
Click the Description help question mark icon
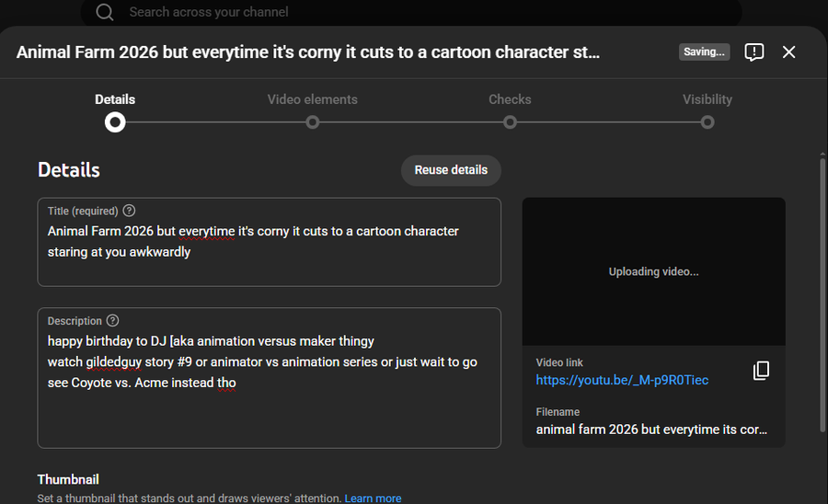point(112,321)
